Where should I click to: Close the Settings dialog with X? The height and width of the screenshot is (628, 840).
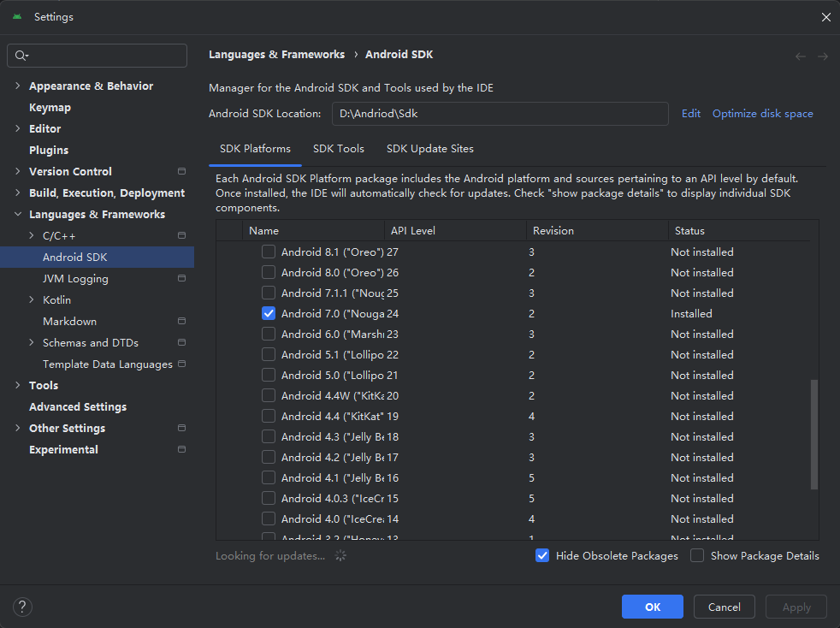[x=826, y=17]
